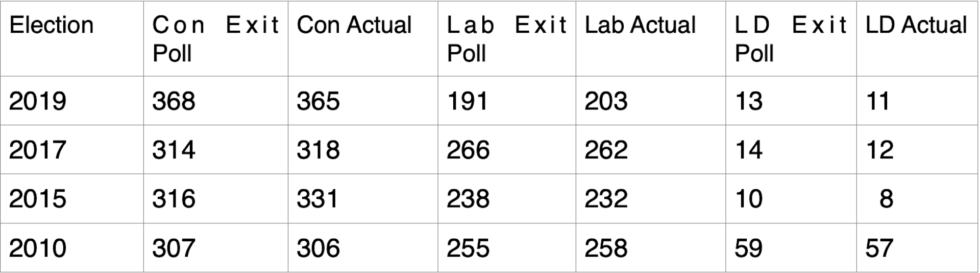Select the 2019 LD Actual value 11
Image resolution: width=980 pixels, height=273 pixels.
[x=877, y=101]
